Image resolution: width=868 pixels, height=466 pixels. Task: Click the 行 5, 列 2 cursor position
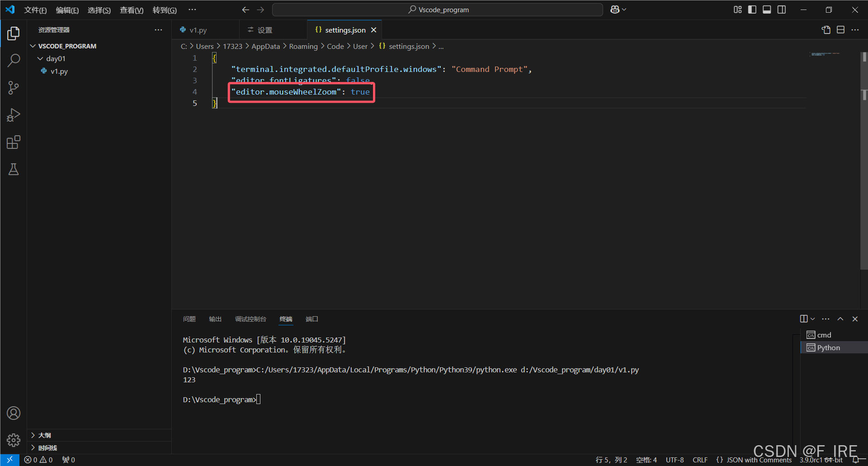[611, 460]
